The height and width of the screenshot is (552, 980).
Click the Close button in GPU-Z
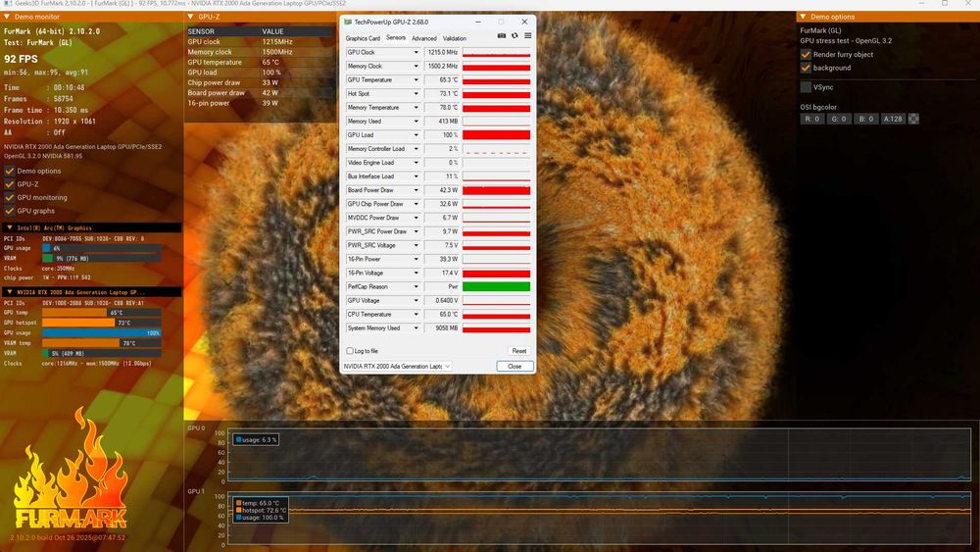pyautogui.click(x=514, y=367)
